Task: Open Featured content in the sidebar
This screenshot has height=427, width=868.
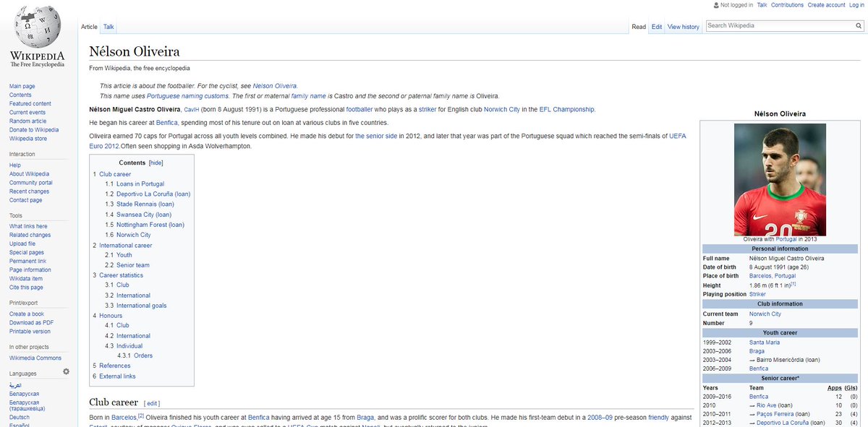Action: point(30,103)
